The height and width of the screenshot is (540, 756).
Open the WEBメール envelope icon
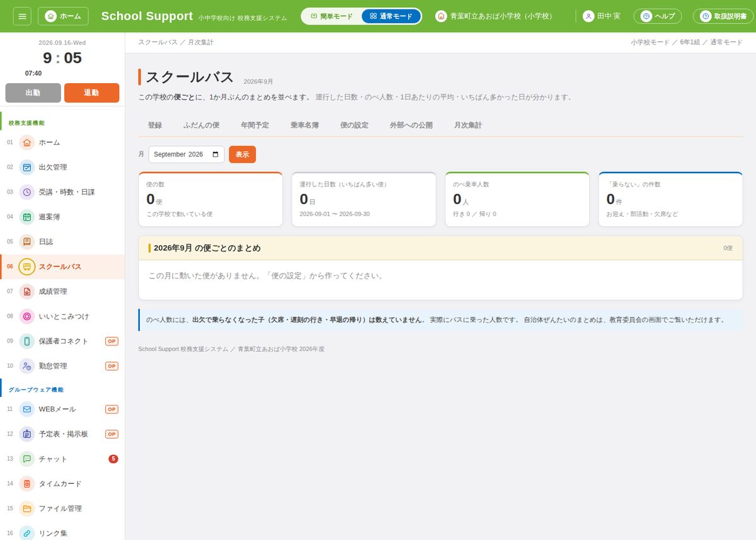27,409
